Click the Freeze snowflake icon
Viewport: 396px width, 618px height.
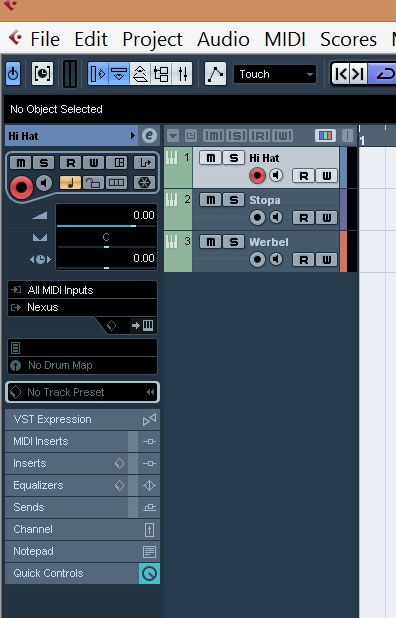click(x=145, y=182)
